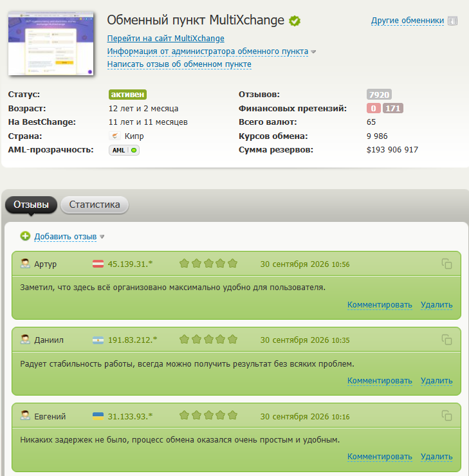Screen dimensions: 469x476
Task: Switch to the Отзывы tab
Action: click(x=31, y=205)
